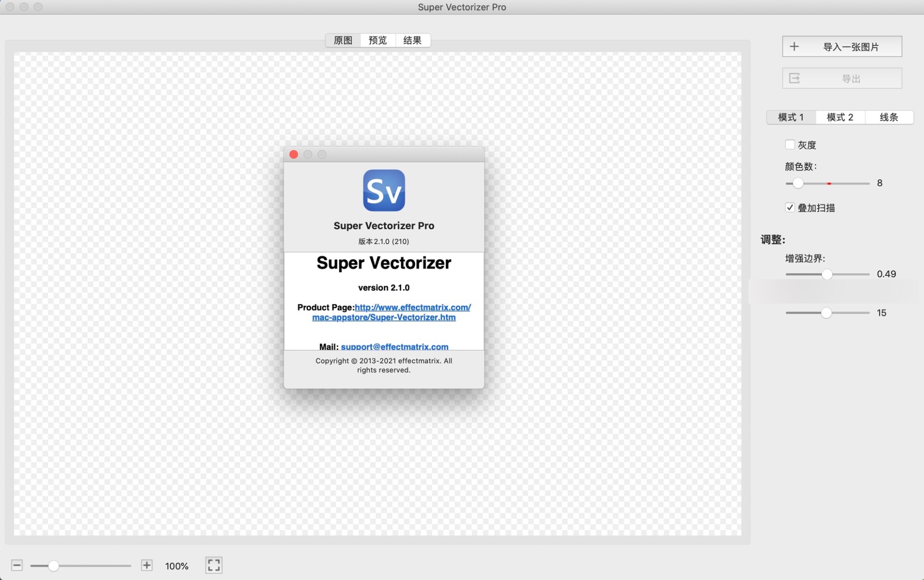Click the 版本 2.1.0 (210) text
The image size is (924, 580).
tap(384, 241)
